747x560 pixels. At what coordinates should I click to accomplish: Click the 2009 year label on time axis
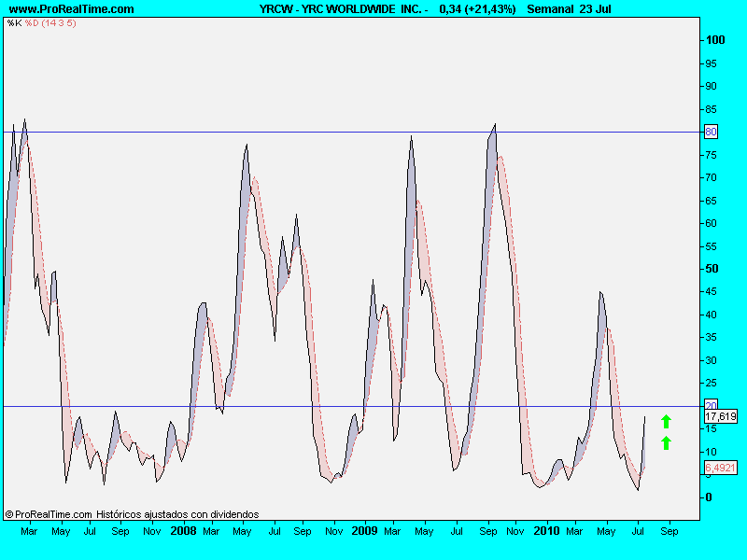(x=364, y=531)
